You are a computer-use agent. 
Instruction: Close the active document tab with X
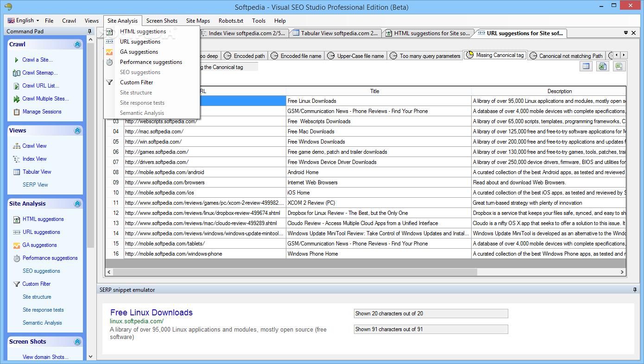[x=633, y=33]
